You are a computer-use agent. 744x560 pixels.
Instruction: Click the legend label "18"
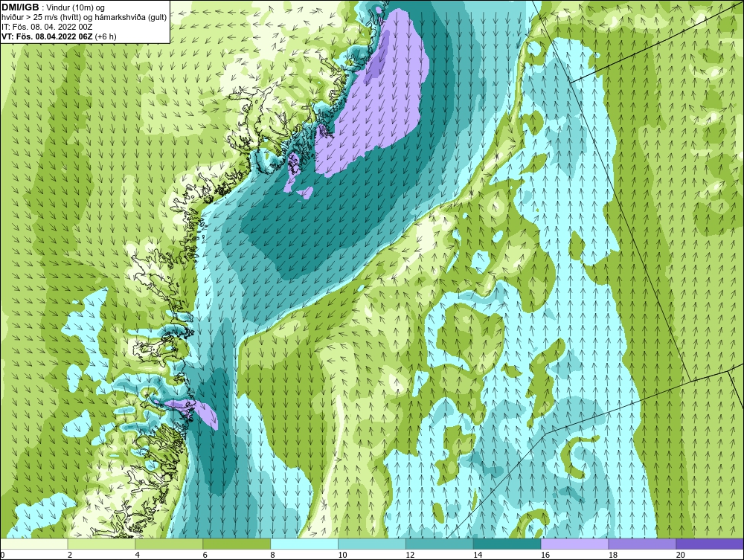612,555
